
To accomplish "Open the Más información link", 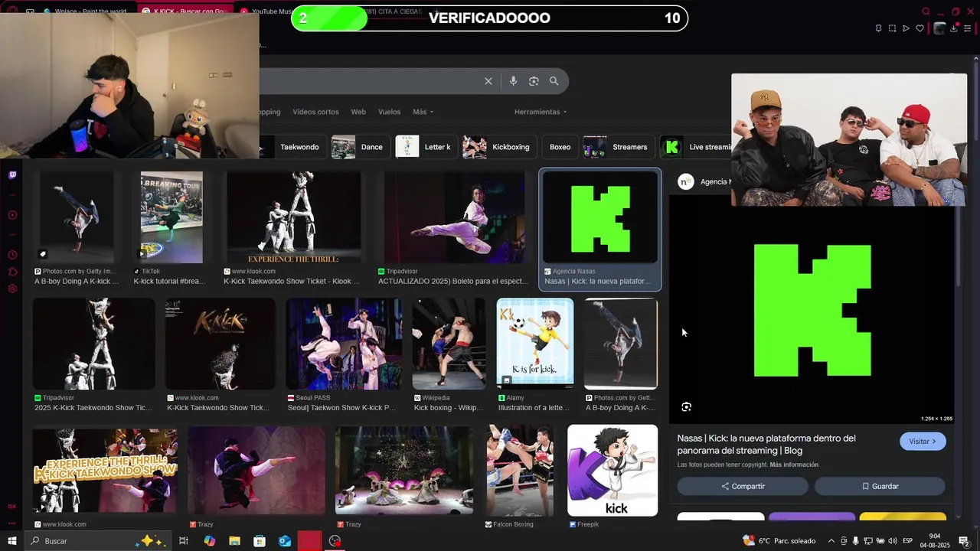I will (794, 465).
